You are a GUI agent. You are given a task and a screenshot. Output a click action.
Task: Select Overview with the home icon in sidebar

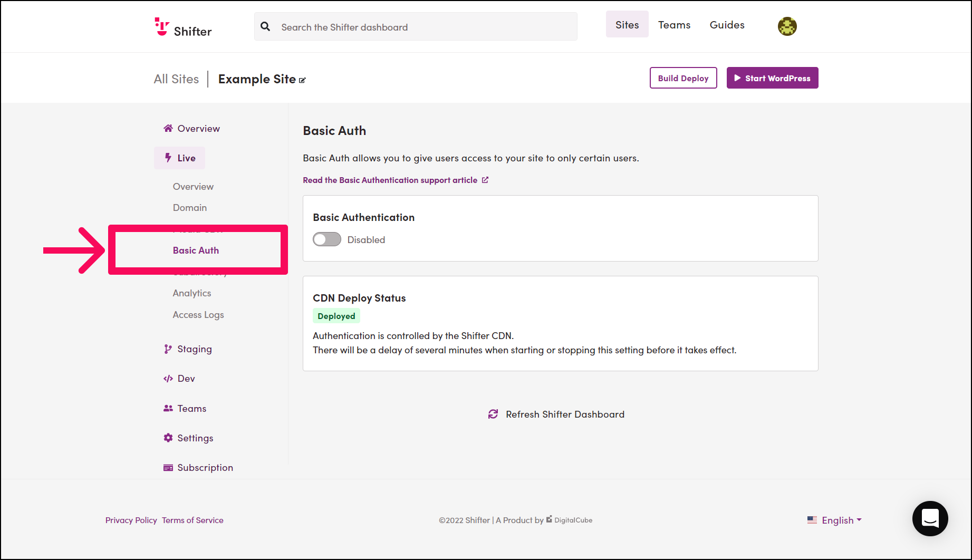tap(191, 129)
